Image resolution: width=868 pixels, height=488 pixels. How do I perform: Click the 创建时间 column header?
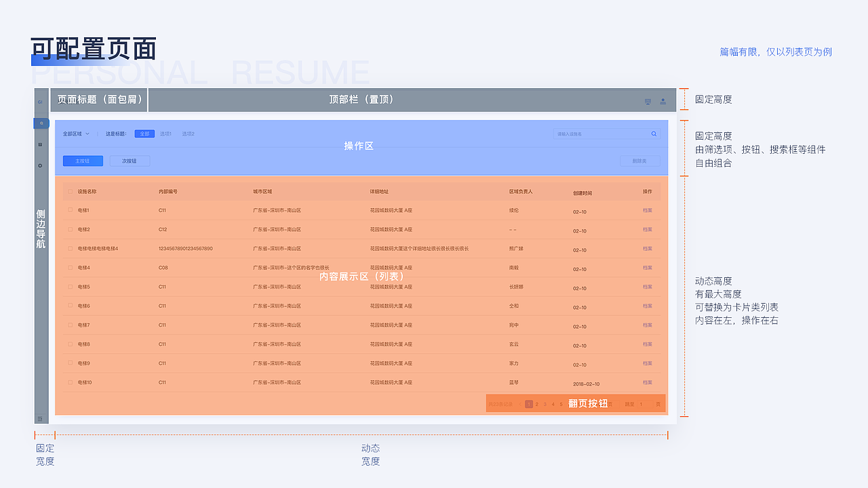[583, 193]
